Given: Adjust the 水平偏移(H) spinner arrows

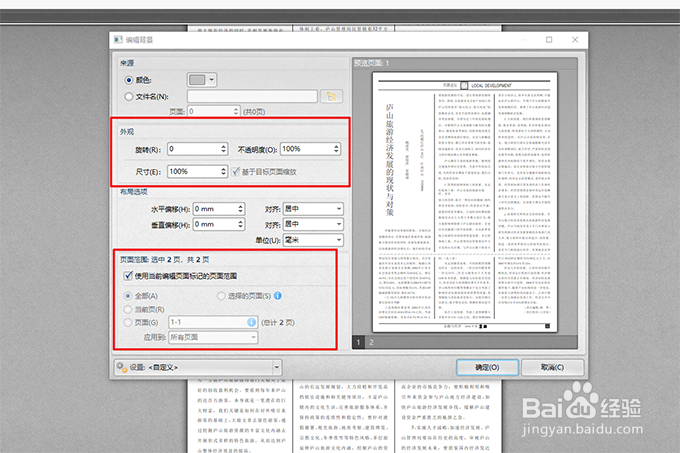Looking at the screenshot, I should pos(241,209).
